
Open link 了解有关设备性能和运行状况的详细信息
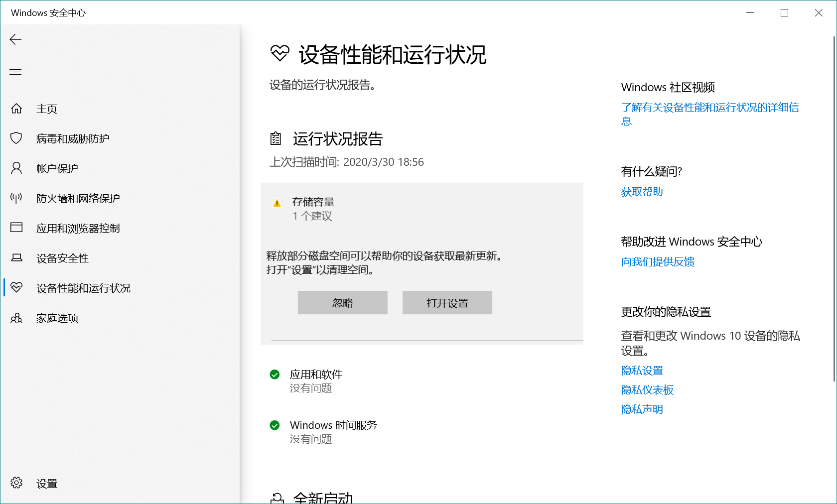pyautogui.click(x=710, y=114)
